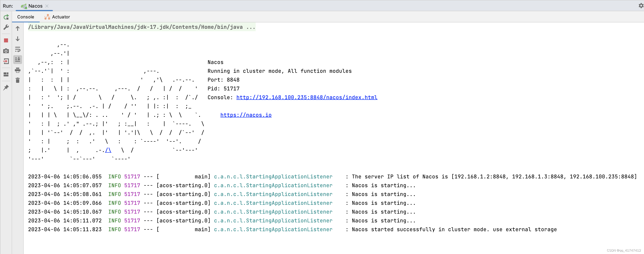The height and width of the screenshot is (254, 644).
Task: Clear the console output with trash icon
Action: [17, 80]
